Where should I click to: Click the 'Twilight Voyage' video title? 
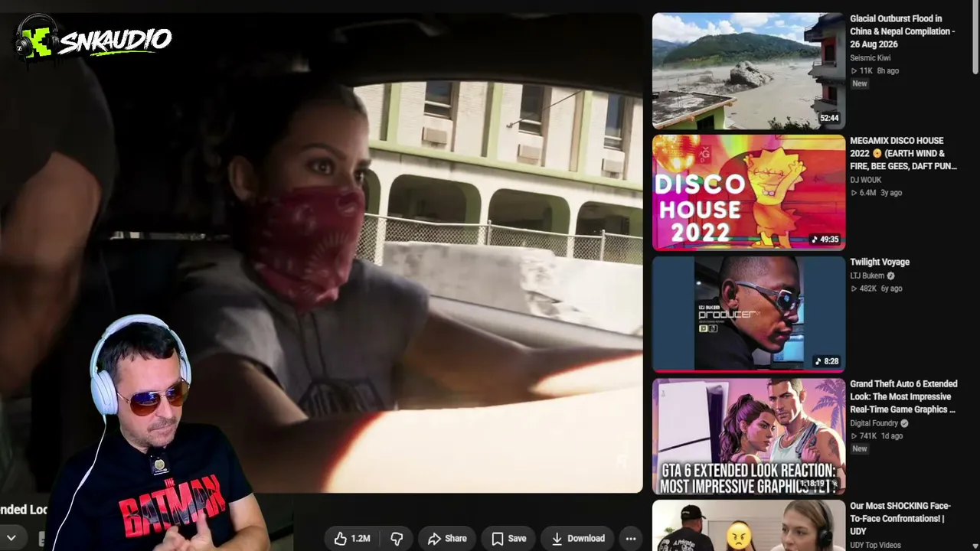coord(880,262)
